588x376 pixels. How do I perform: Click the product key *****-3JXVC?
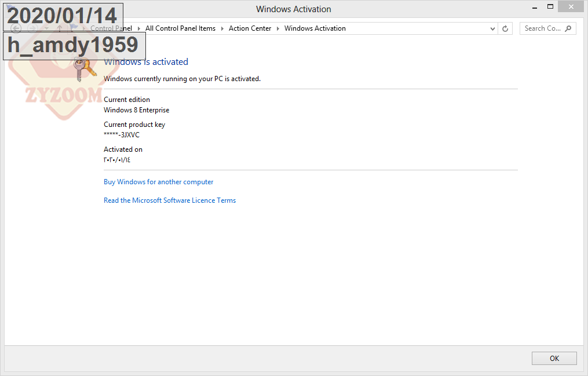pos(122,135)
